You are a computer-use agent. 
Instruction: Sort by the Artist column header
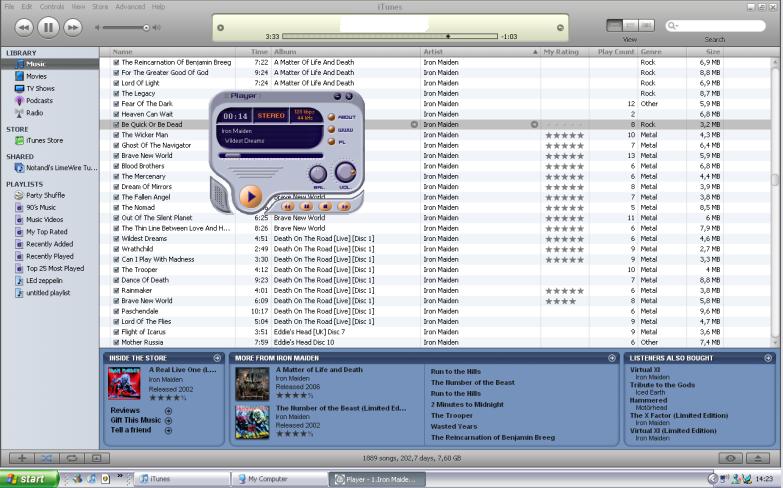(480, 51)
